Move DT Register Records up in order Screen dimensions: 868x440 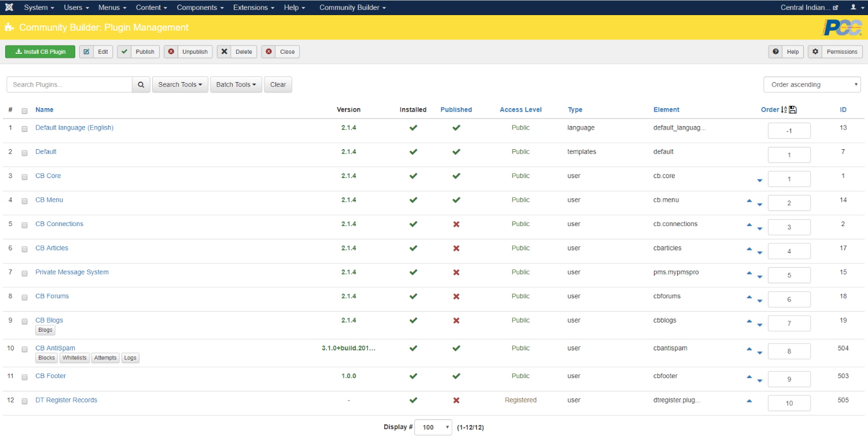749,401
